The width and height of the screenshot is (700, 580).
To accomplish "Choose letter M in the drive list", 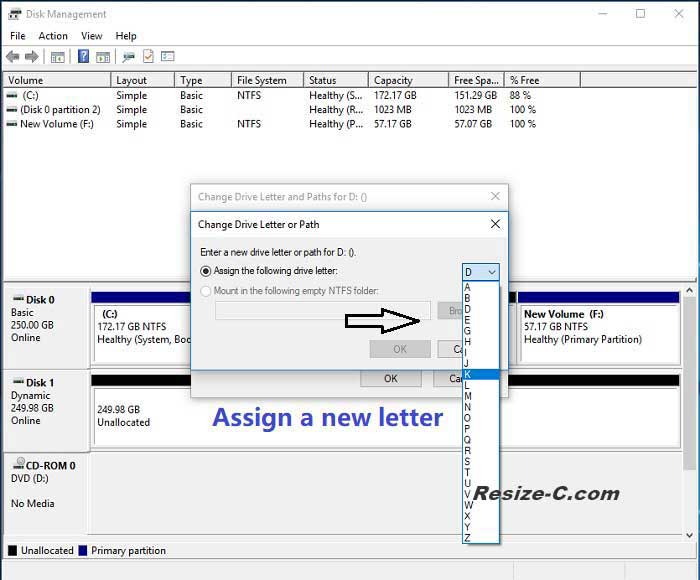I will (480, 396).
